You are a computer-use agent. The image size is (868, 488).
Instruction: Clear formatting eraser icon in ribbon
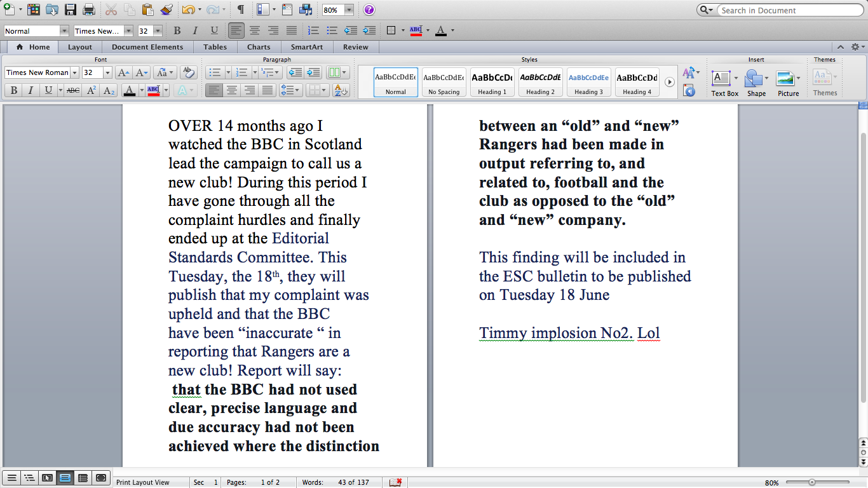[188, 72]
